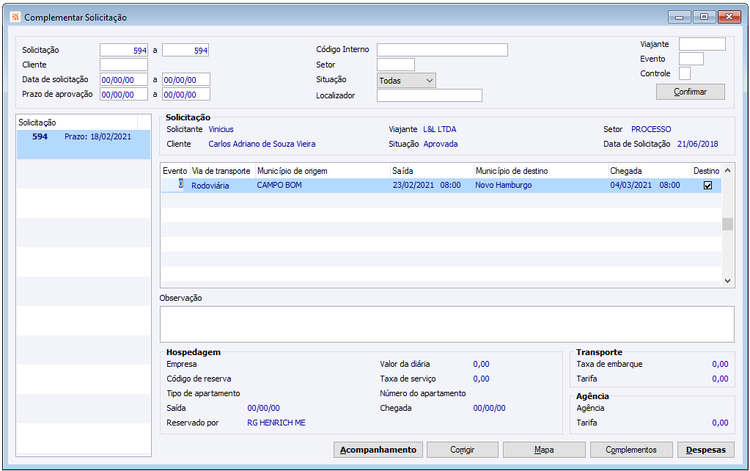This screenshot has width=750, height=471.
Task: Click the Corrigir button
Action: pos(462,449)
